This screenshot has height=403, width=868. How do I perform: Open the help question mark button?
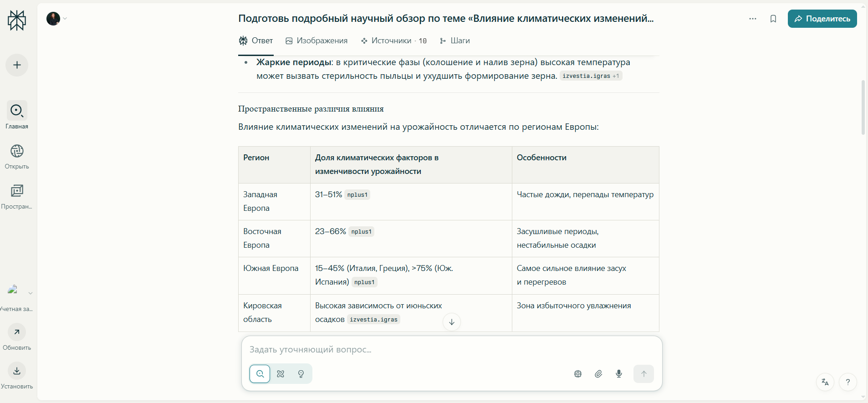click(x=848, y=382)
